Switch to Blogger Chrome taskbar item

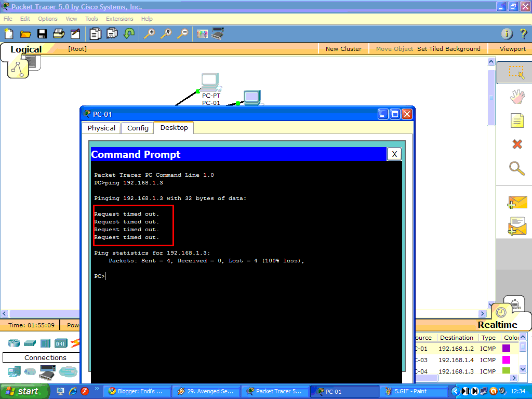click(x=137, y=391)
